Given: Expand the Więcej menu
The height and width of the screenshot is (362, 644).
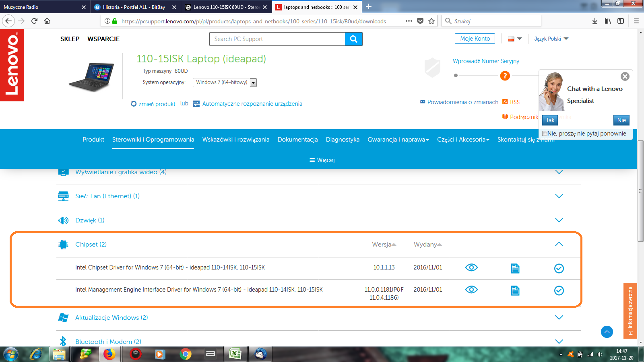Looking at the screenshot, I should tap(322, 160).
